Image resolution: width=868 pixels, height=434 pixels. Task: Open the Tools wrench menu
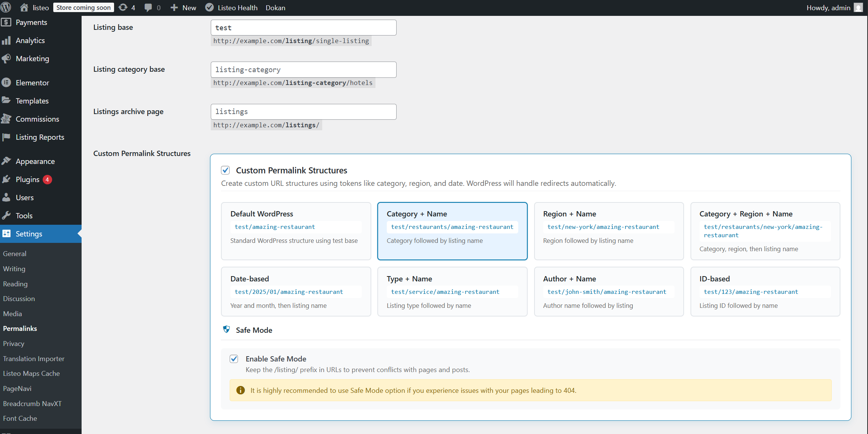(x=24, y=216)
